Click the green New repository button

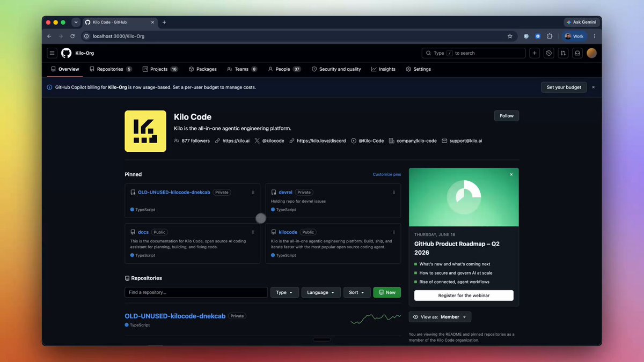pos(387,292)
